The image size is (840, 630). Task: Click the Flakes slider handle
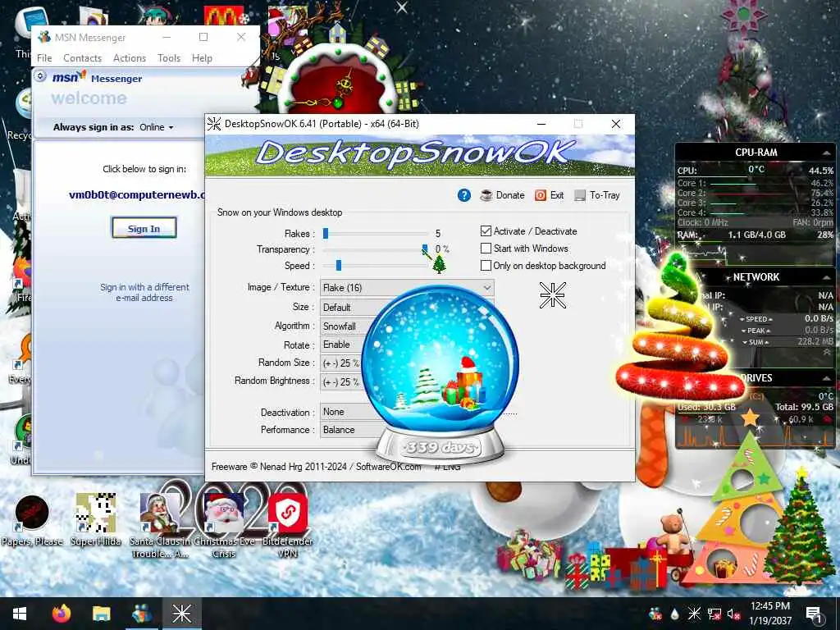[325, 234]
